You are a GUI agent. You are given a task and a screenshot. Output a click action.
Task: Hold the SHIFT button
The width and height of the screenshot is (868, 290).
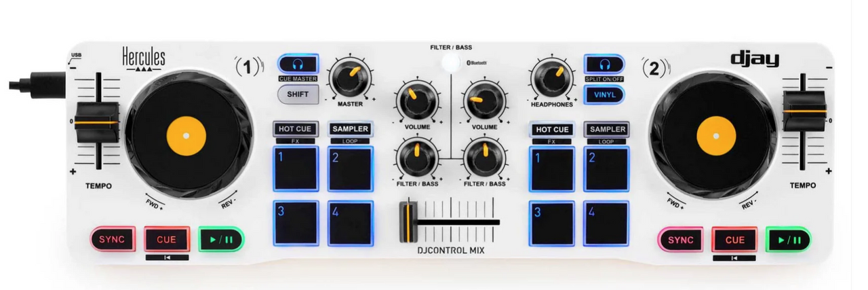[x=298, y=94]
